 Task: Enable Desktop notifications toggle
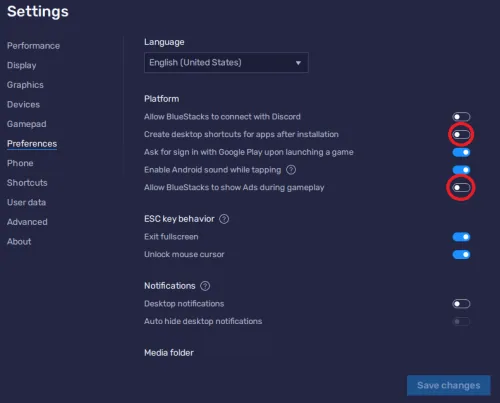[x=461, y=304]
